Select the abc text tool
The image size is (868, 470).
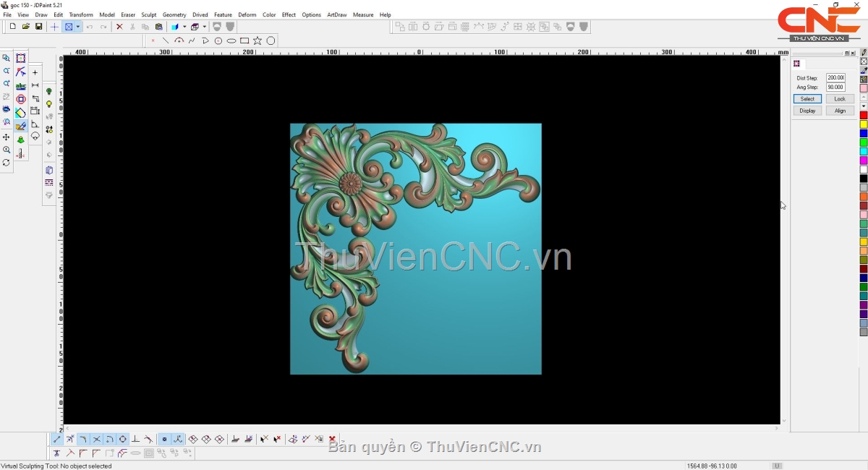point(21,86)
